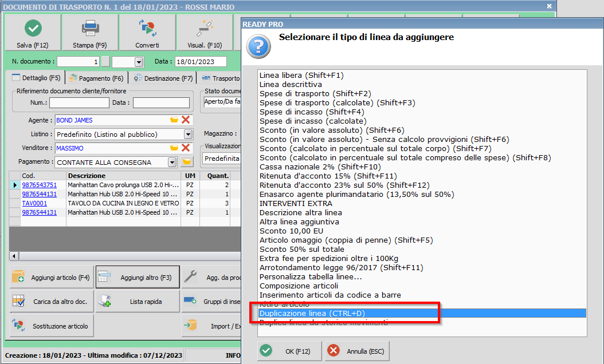Click the Quant. column header
Viewport: 604px width, 364px height.
click(x=215, y=176)
